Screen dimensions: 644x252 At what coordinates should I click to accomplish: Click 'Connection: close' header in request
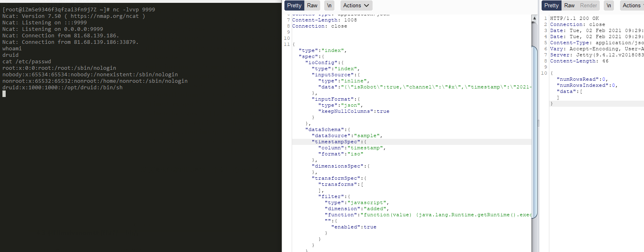click(x=319, y=26)
